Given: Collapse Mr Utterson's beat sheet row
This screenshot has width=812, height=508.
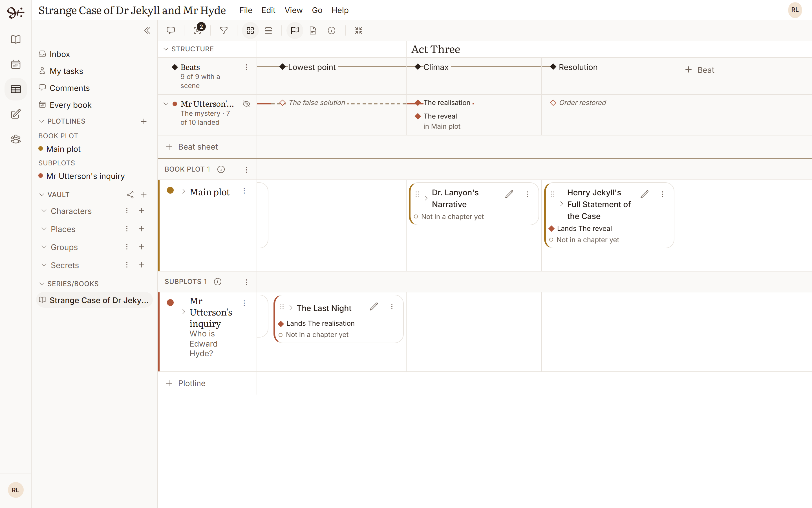Looking at the screenshot, I should click(x=166, y=104).
